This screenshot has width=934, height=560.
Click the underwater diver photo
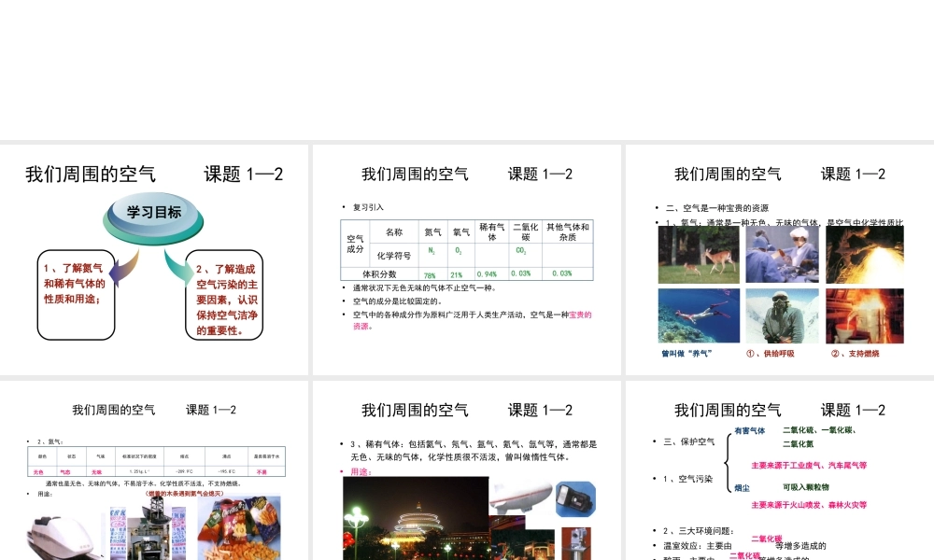[x=699, y=316]
